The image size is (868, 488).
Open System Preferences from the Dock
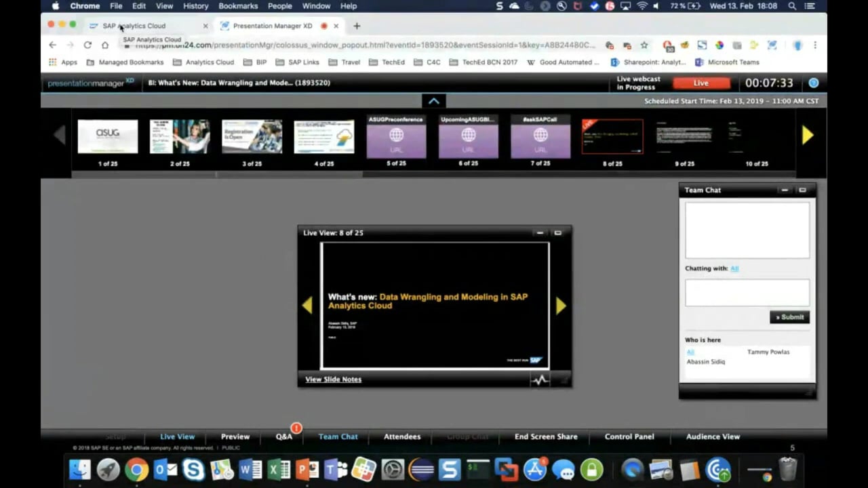pyautogui.click(x=393, y=469)
